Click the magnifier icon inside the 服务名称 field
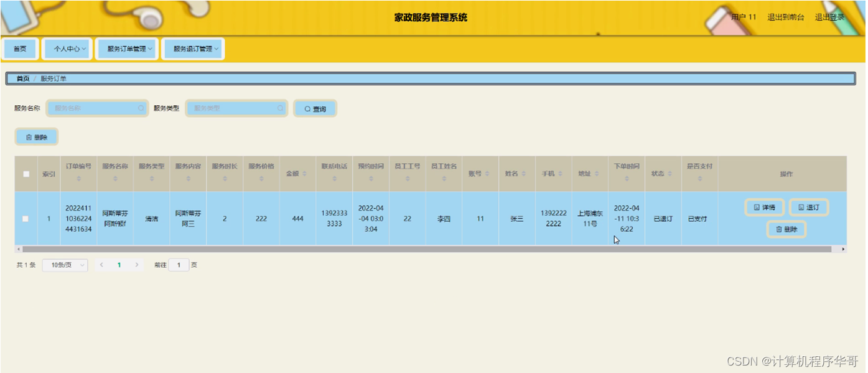 tap(141, 108)
